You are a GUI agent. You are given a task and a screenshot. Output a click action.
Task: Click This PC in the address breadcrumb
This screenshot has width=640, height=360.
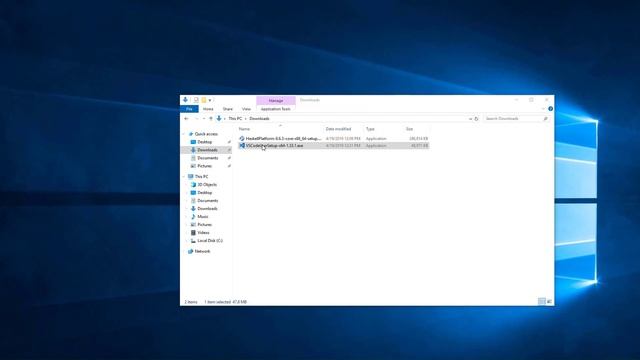[x=235, y=119]
